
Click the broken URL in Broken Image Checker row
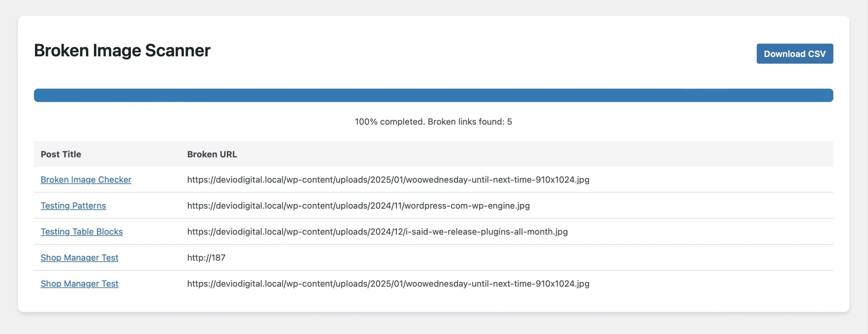point(388,180)
